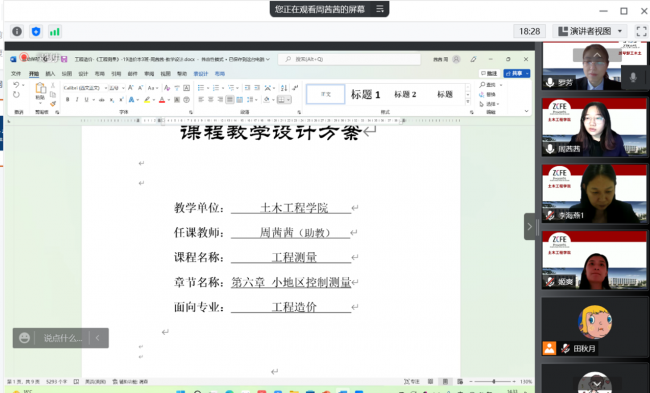Viewport: 650px width, 393px height.
Task: Increase paragraph indent
Action: coord(257,87)
